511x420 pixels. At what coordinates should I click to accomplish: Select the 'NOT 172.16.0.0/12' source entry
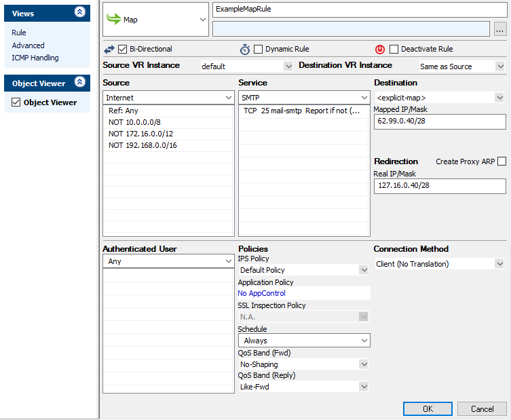pyautogui.click(x=168, y=134)
